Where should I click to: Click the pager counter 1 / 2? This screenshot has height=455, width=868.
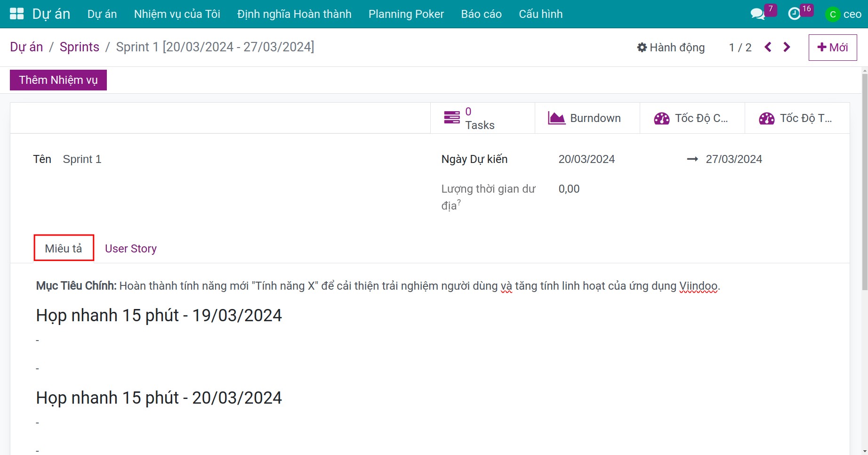tap(740, 48)
